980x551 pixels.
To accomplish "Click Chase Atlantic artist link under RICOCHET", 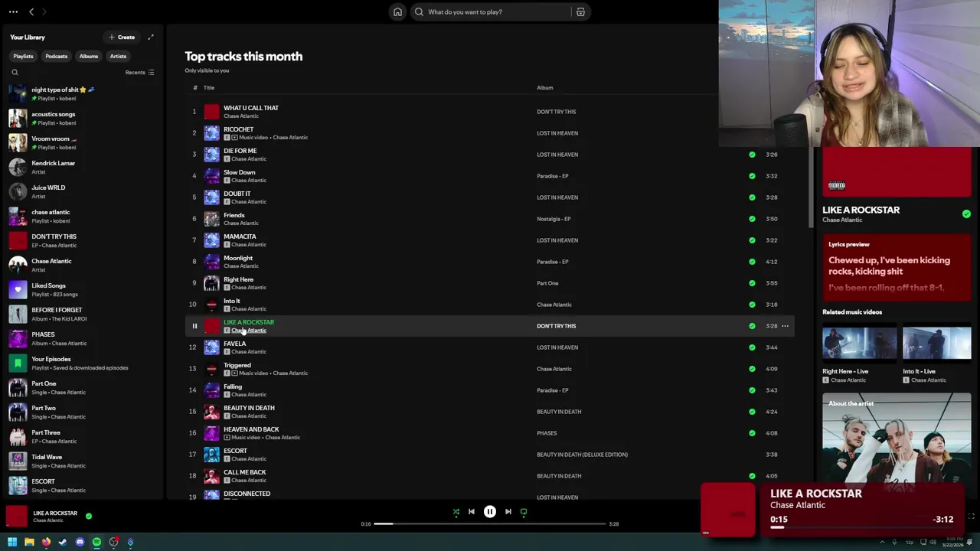I will click(290, 138).
